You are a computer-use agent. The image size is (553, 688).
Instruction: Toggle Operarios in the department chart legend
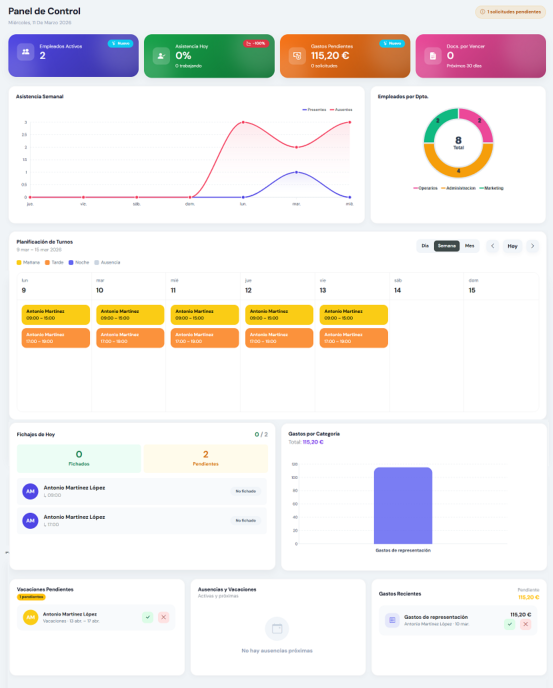tap(425, 188)
